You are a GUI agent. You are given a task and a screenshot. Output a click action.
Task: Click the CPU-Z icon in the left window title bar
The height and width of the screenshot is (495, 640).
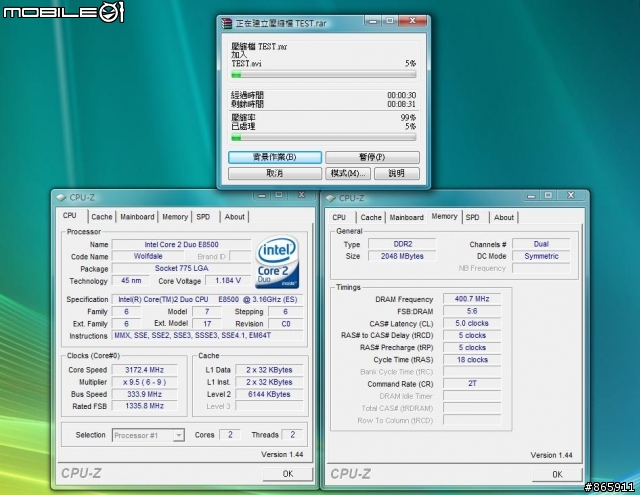click(x=61, y=198)
